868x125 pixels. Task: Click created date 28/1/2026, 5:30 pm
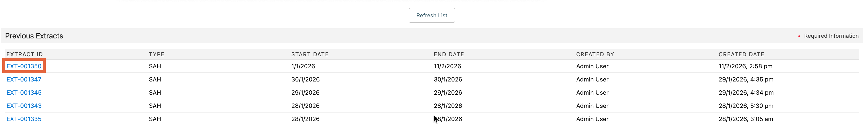tap(746, 106)
